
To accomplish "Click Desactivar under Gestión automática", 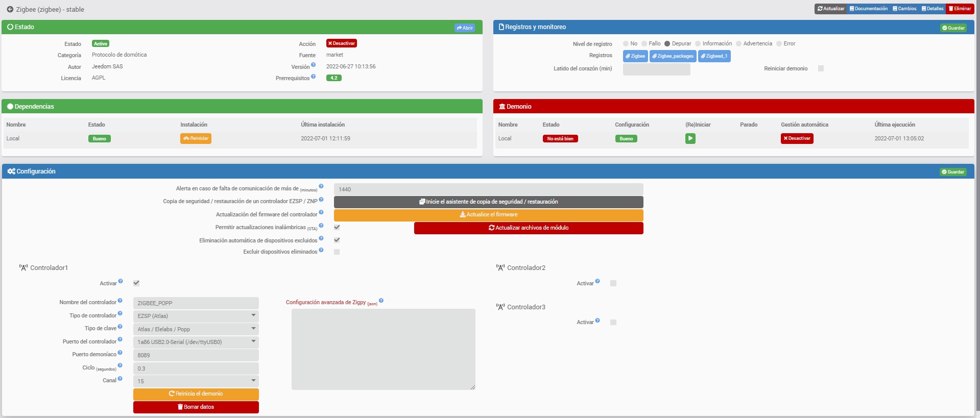I will tap(797, 138).
